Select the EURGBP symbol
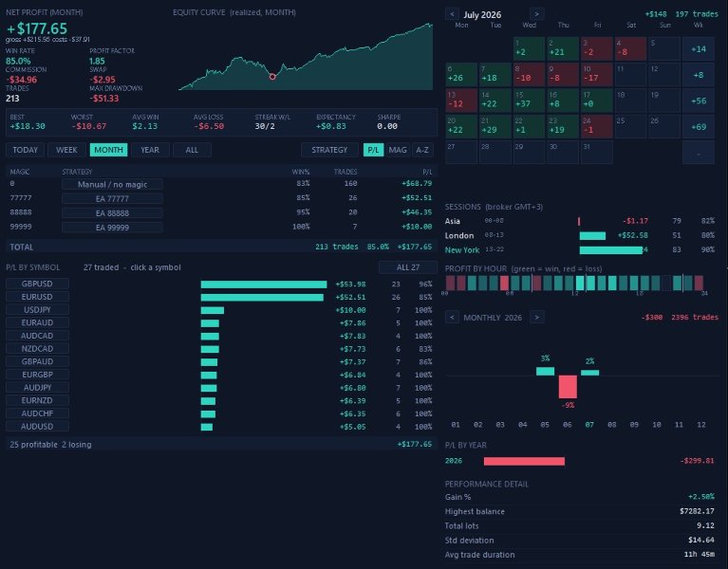 pos(37,375)
